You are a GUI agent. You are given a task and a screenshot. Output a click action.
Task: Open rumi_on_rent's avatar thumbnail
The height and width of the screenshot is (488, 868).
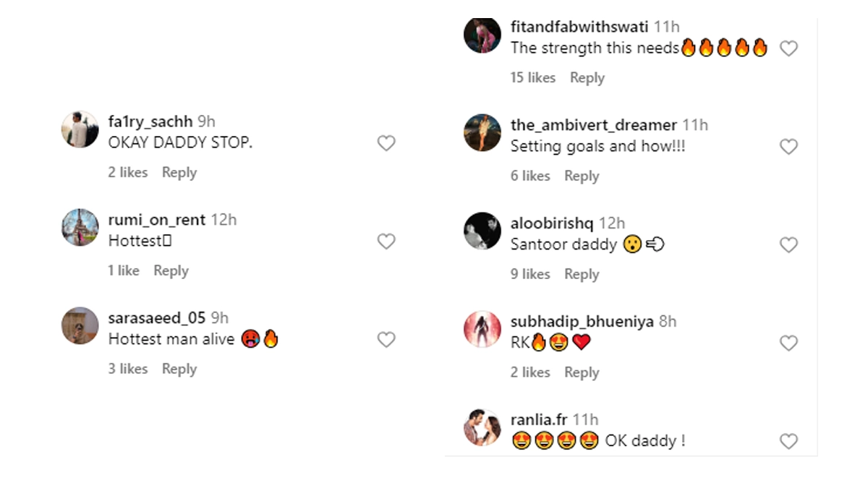click(80, 228)
